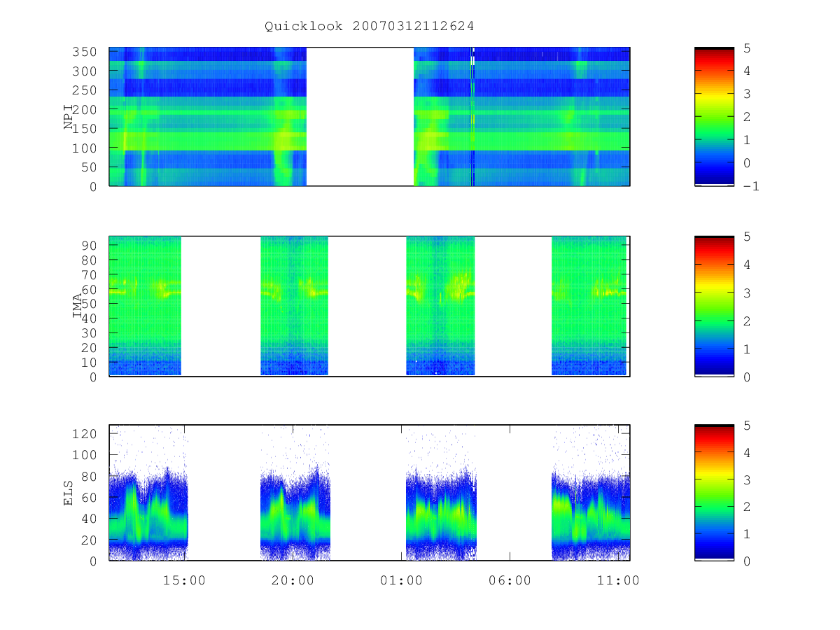Click inside the IMA spectrogram plot

point(370,307)
